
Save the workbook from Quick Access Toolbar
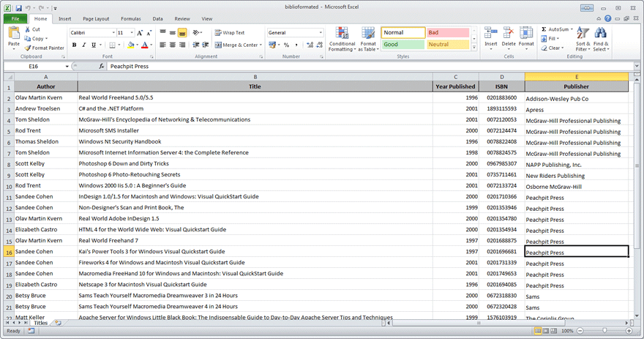coord(18,8)
